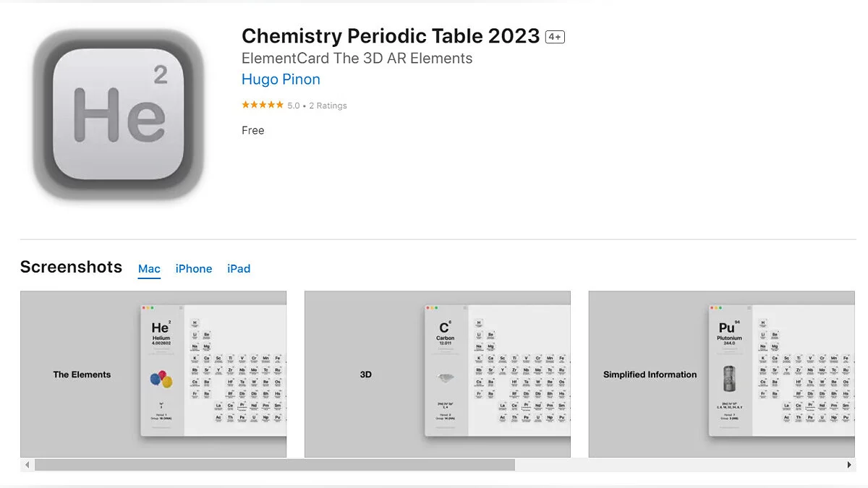Screen dimensions: 868x488
Task: Click the Free price label
Action: (253, 131)
